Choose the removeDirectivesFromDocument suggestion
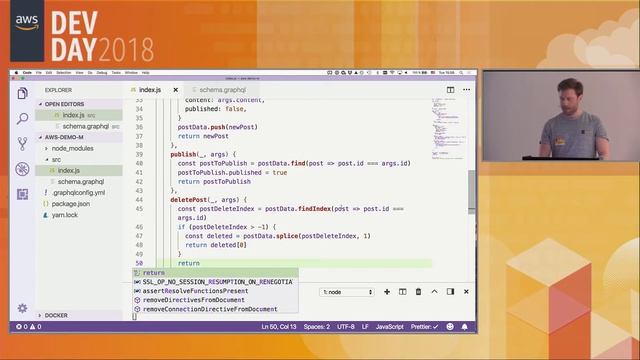The width and height of the screenshot is (640, 360). point(215,300)
